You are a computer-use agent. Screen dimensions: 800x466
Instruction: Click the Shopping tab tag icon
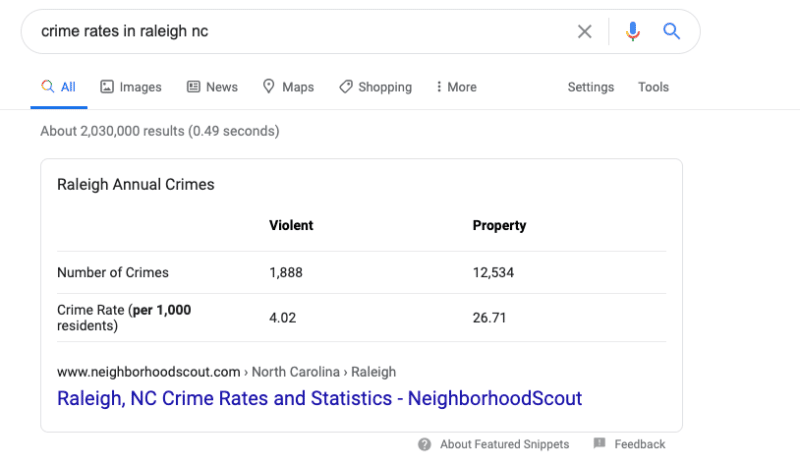pos(346,87)
